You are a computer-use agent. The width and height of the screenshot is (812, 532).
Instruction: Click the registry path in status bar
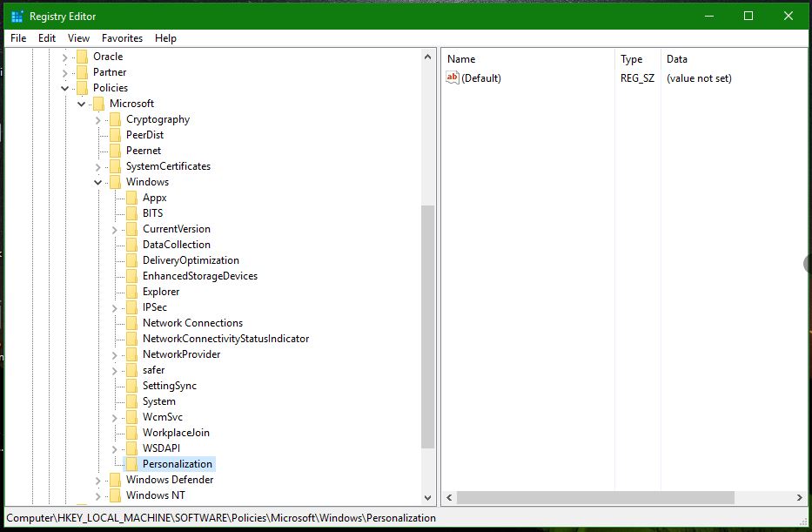pyautogui.click(x=221, y=518)
